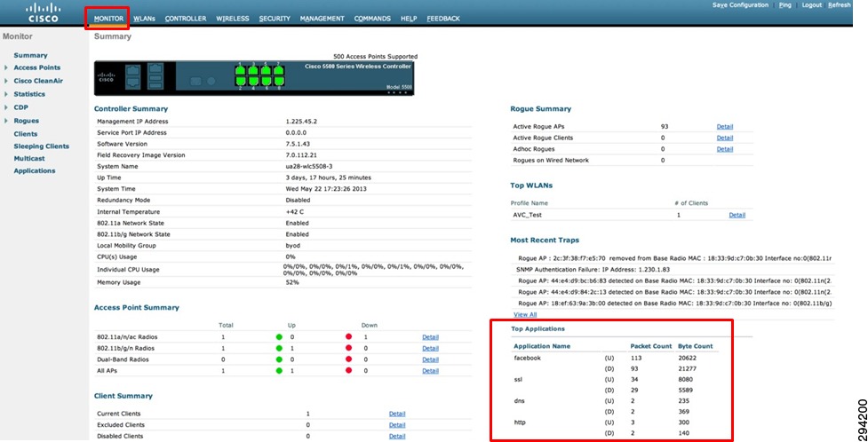Click the System Name value ua28-wlc5508-3
The width and height of the screenshot is (868, 442).
(309, 166)
